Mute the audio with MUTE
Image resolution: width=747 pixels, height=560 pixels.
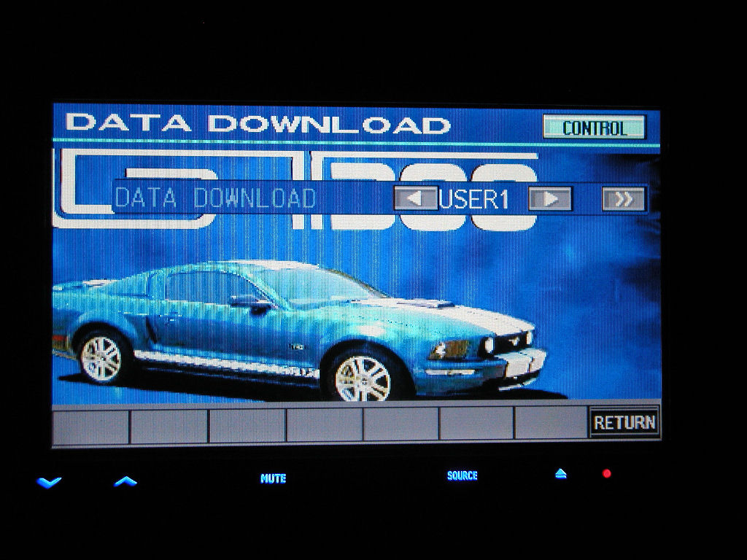tap(273, 478)
